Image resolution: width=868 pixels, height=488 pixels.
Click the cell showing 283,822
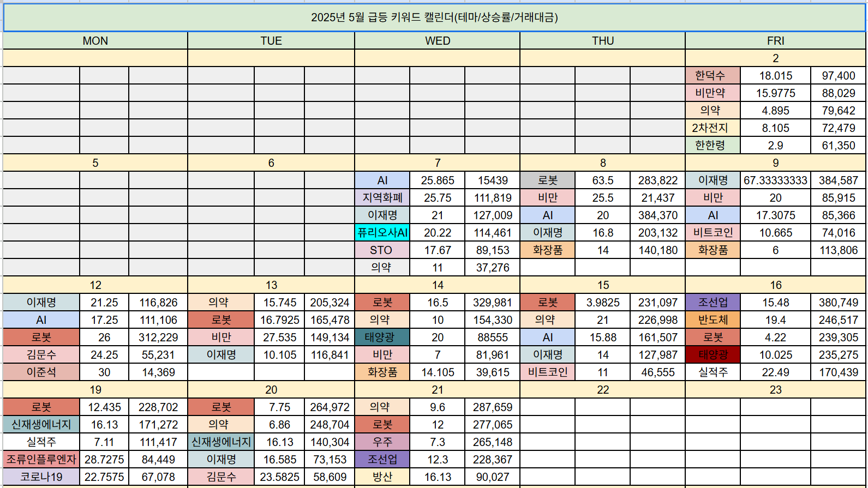click(658, 180)
